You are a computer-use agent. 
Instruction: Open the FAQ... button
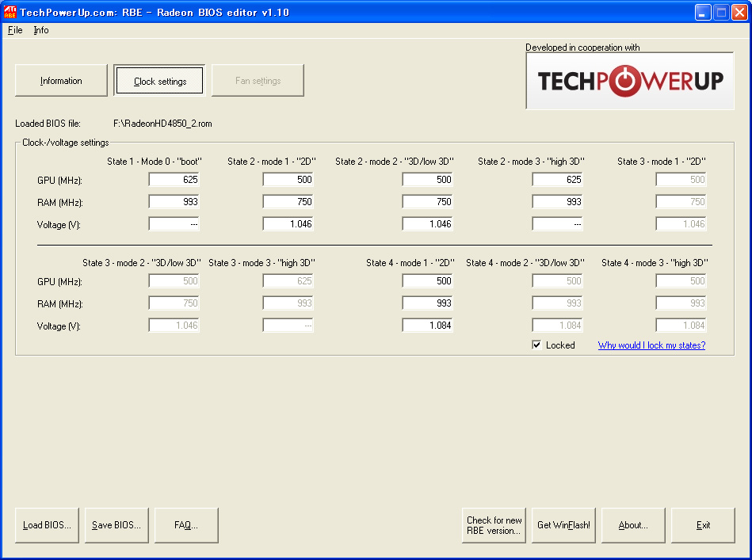(x=186, y=525)
